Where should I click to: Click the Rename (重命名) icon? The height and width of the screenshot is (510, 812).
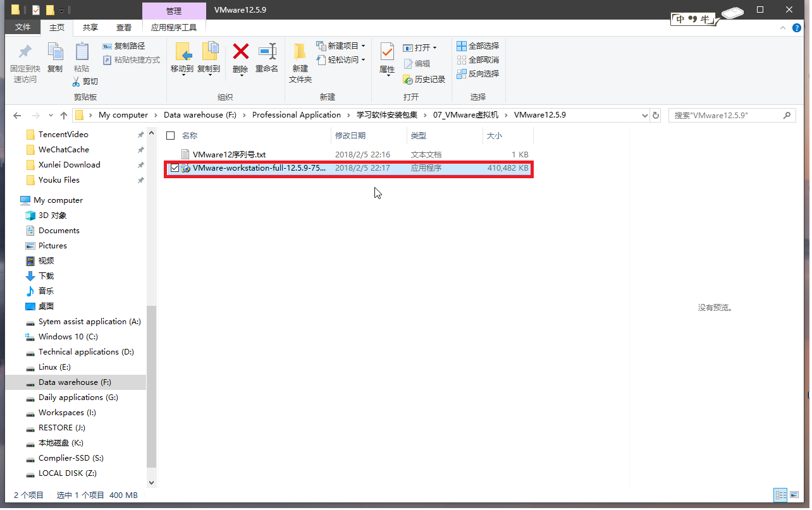click(x=268, y=51)
